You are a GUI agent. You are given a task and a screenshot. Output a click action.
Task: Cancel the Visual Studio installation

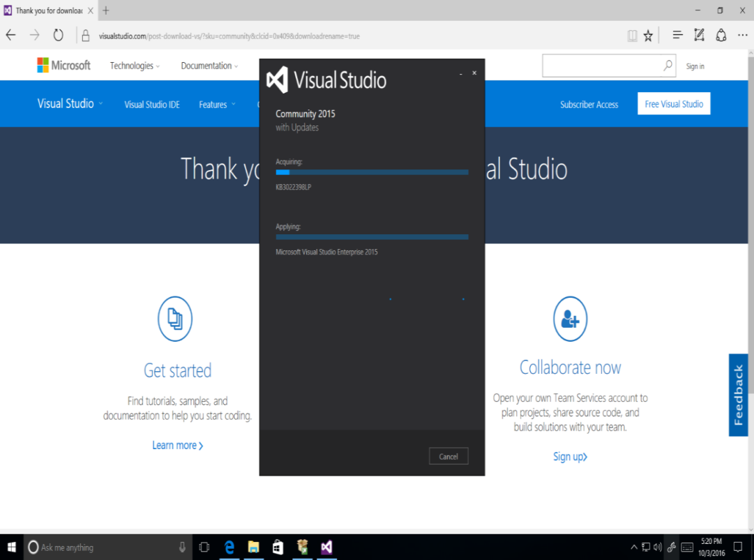coord(448,456)
